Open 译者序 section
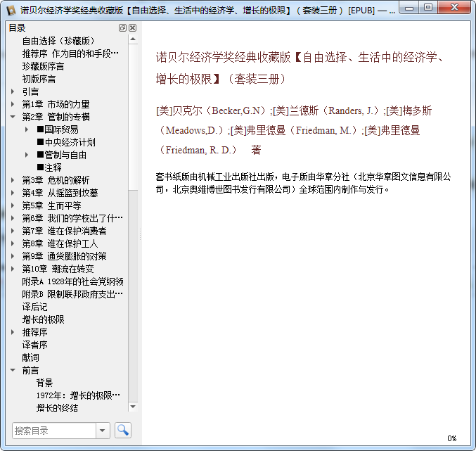Viewport: 476px width, 451px height. 34,345
